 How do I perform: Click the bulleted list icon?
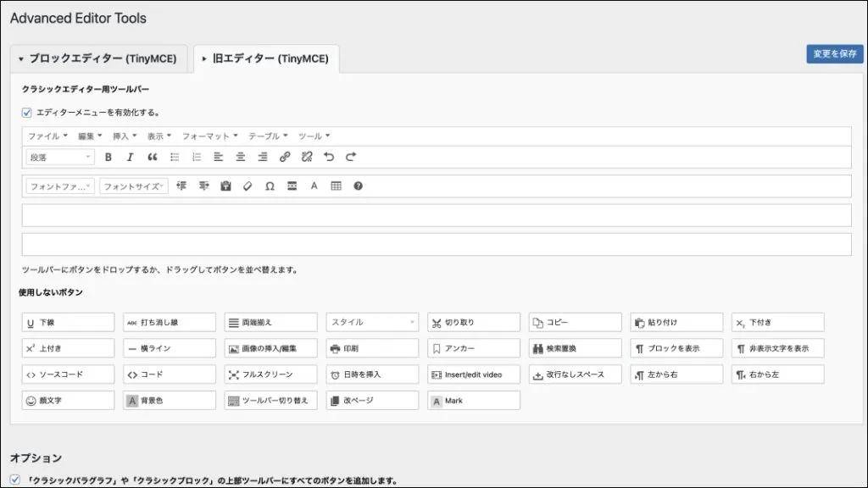click(x=175, y=157)
